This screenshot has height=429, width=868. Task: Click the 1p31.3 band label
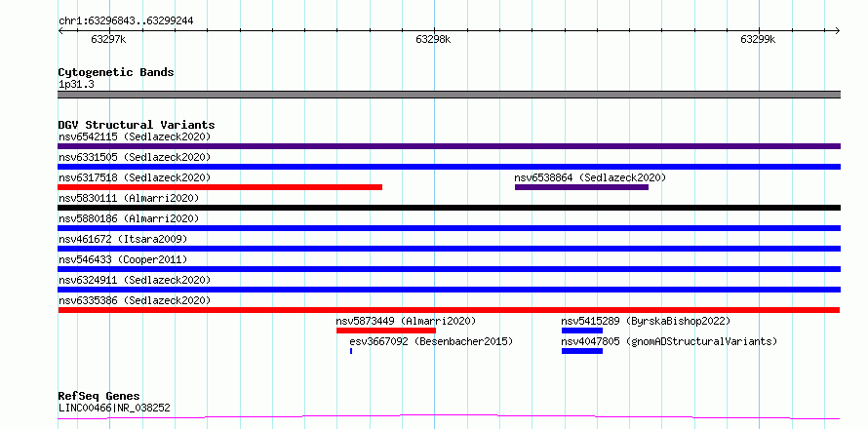tap(76, 85)
